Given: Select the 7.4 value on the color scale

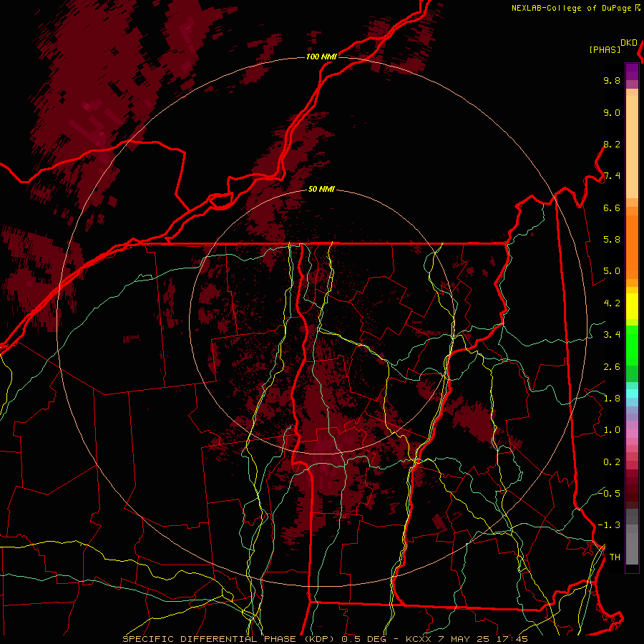Looking at the screenshot, I should tap(612, 176).
